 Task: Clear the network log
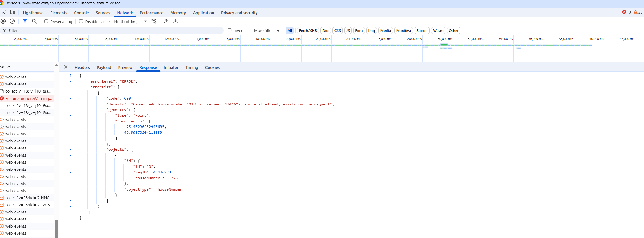[12, 21]
